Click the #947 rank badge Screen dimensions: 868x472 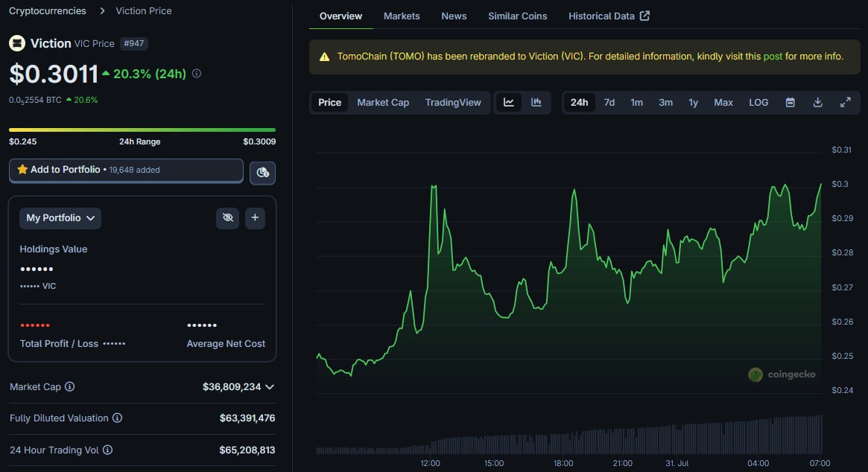[x=134, y=43]
